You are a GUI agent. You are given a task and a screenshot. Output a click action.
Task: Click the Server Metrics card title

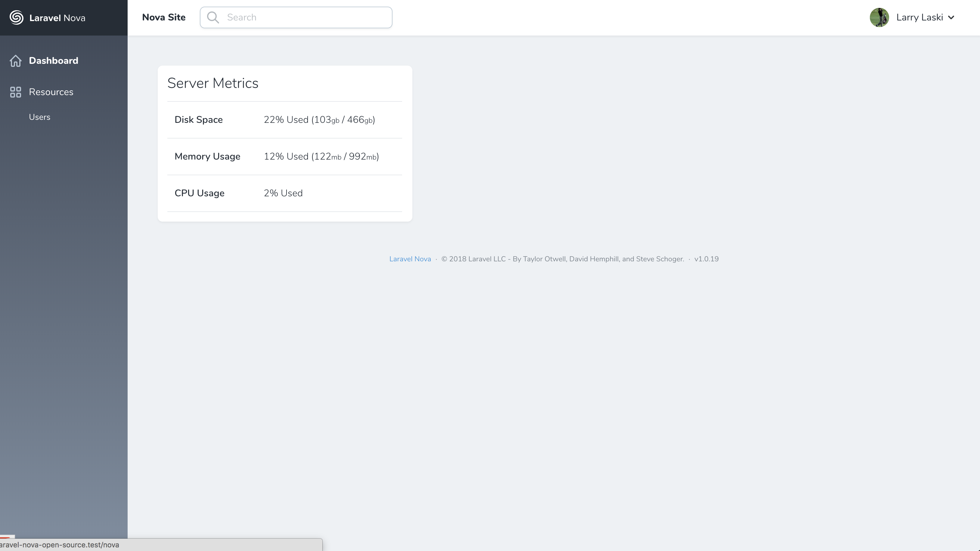pyautogui.click(x=213, y=83)
